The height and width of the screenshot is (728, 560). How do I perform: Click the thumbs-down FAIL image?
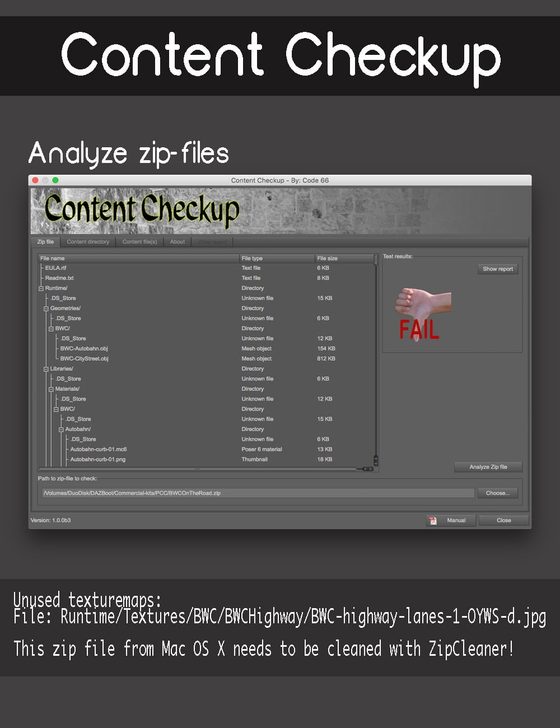[x=424, y=314]
